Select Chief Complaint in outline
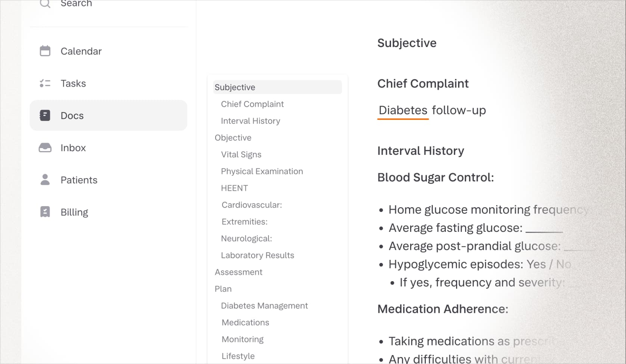 (x=252, y=104)
